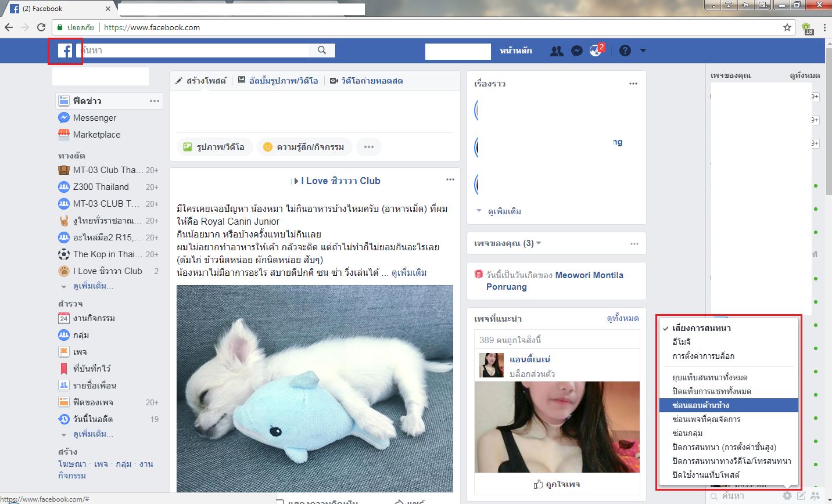Click the Facebook logo icon
The width and height of the screenshot is (832, 504).
[65, 51]
